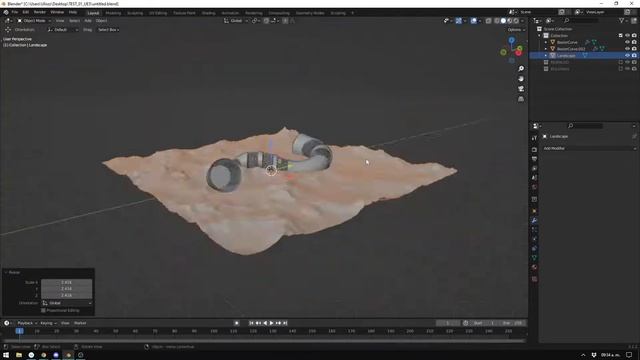Play the animation forward
The width and height of the screenshot is (640, 360).
(271, 323)
